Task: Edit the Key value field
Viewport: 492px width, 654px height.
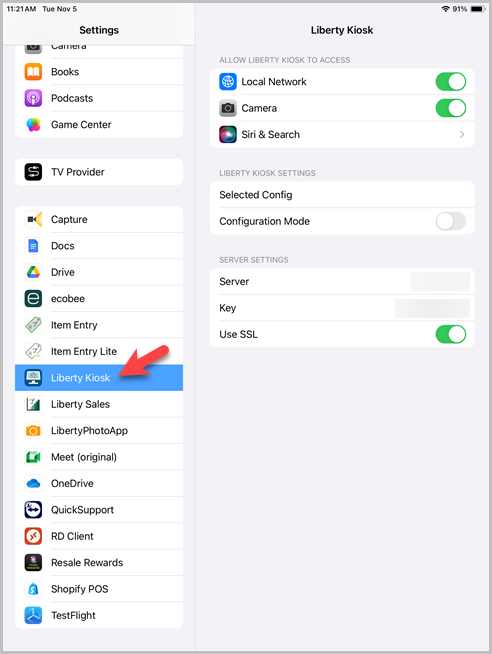Action: tap(432, 308)
